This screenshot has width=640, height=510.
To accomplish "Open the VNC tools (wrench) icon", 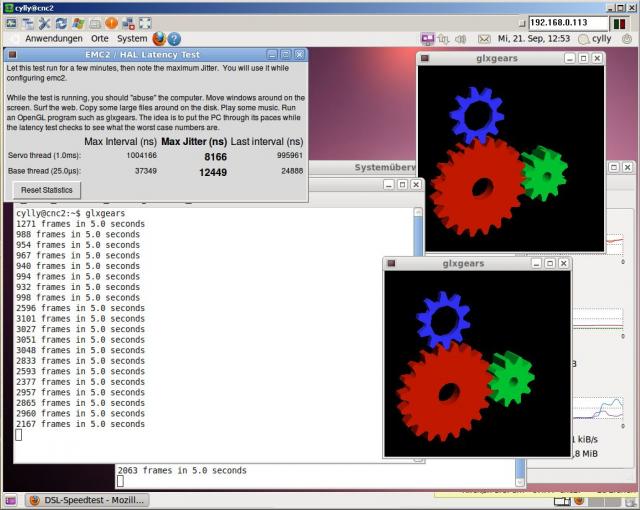I will pos(44,23).
